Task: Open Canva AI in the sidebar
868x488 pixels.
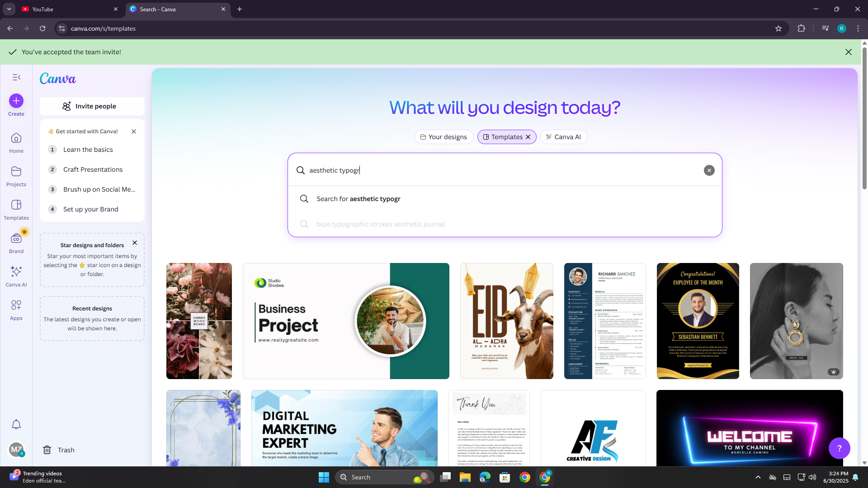Action: [x=16, y=277]
